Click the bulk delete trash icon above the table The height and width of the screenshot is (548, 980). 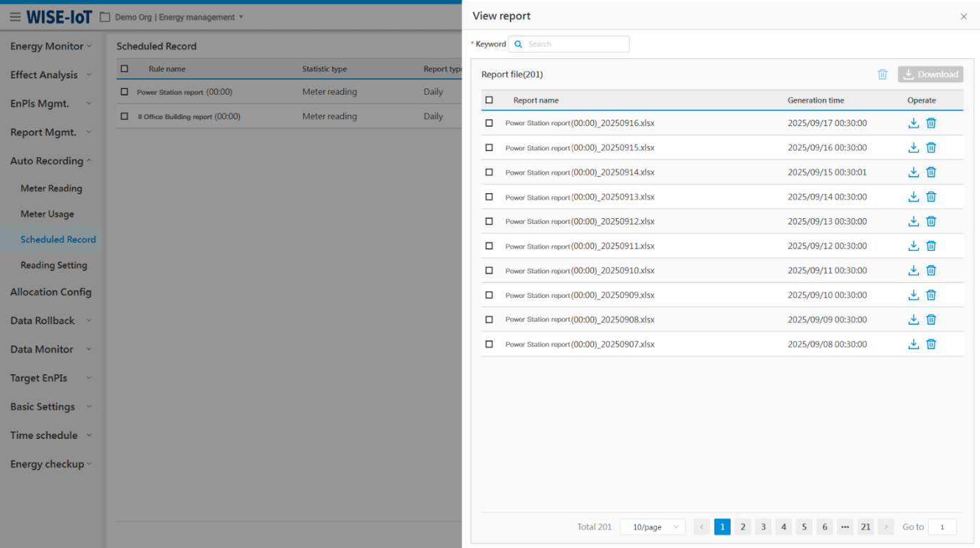882,74
